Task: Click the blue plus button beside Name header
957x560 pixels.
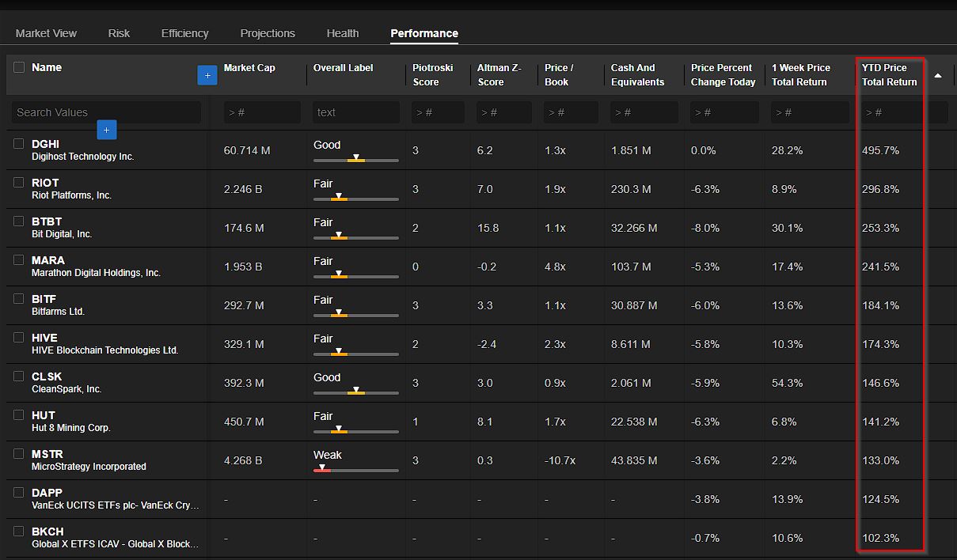Action: pos(207,75)
